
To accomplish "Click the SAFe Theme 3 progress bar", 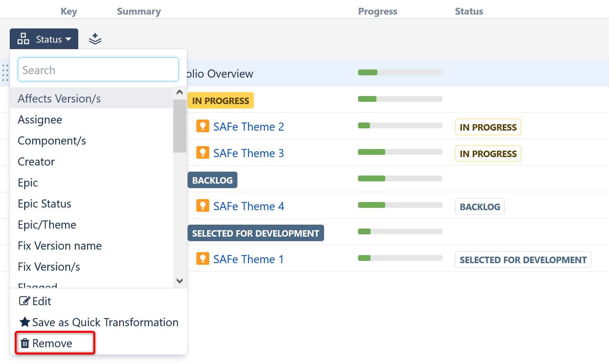I will (x=400, y=152).
